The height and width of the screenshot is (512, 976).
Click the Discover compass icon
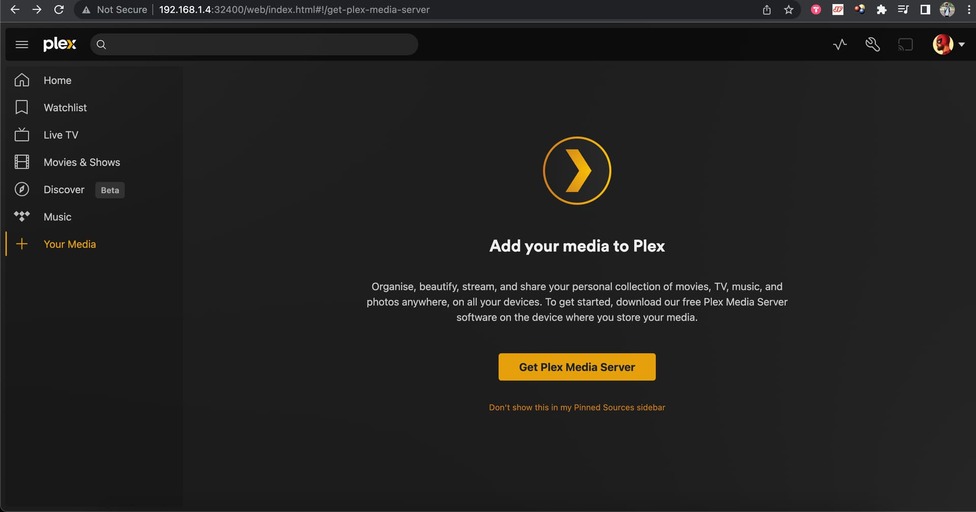pyautogui.click(x=22, y=189)
